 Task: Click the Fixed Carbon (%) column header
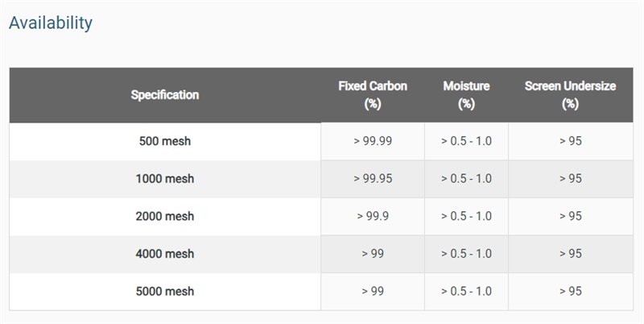pyautogui.click(x=373, y=95)
